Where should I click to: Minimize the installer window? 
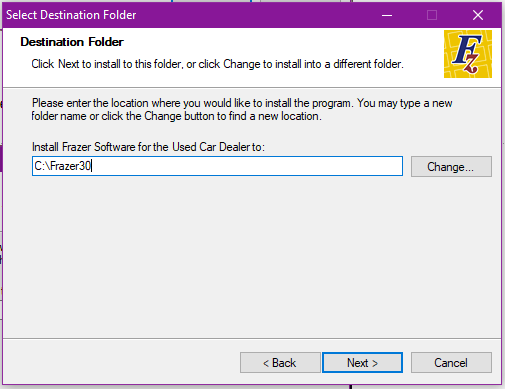(387, 15)
